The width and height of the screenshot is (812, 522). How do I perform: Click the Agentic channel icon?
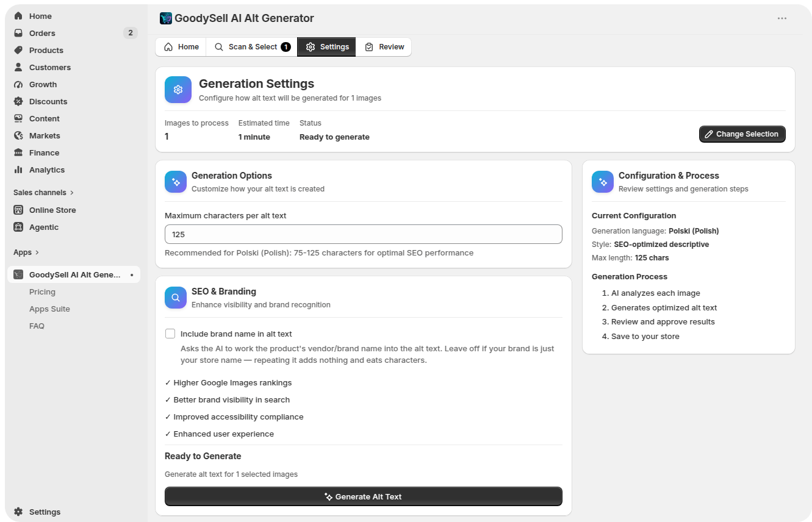point(18,227)
